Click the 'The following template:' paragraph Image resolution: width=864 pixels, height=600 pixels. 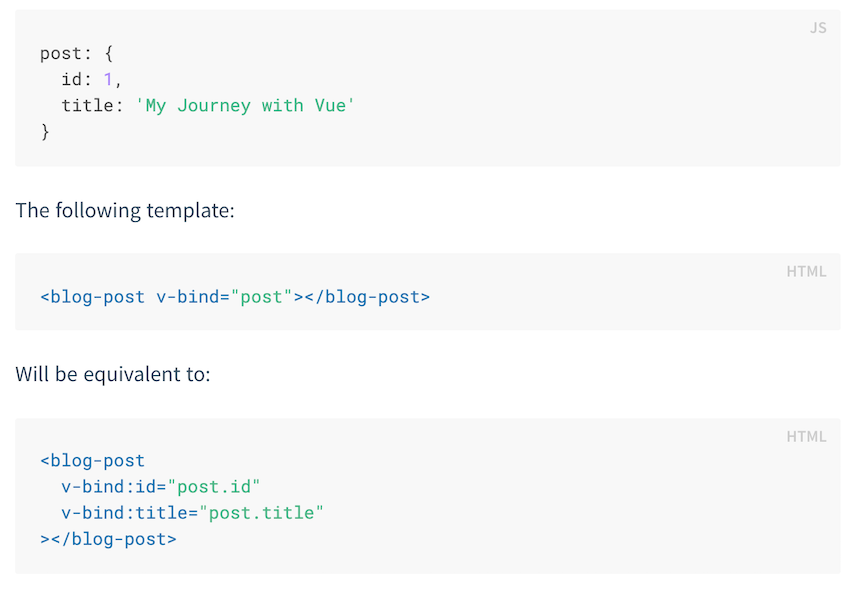[x=125, y=211]
